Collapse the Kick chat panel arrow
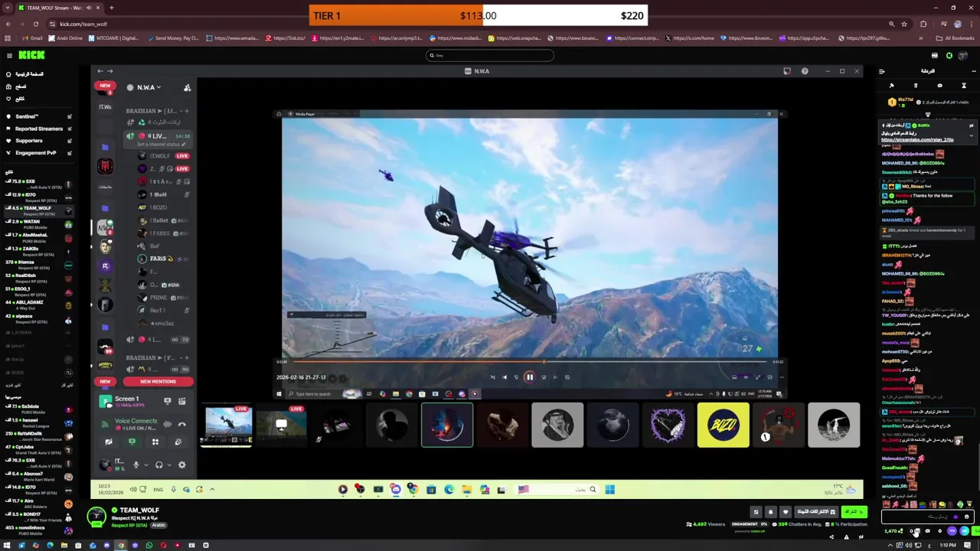The width and height of the screenshot is (980, 551). 882,71
